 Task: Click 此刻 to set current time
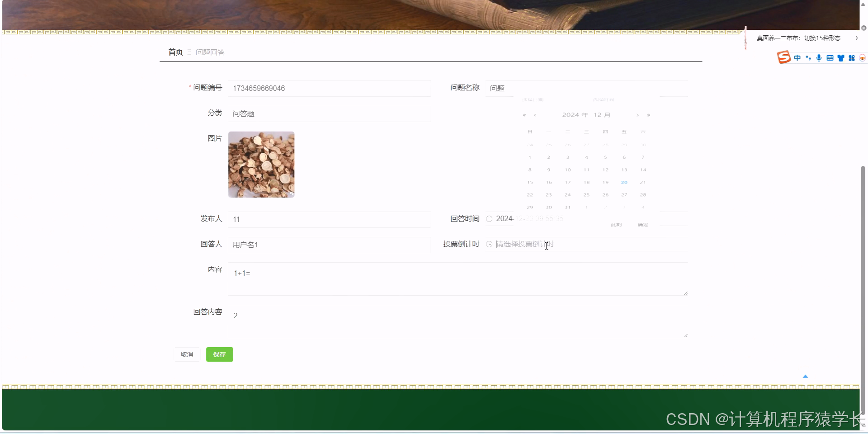click(616, 224)
